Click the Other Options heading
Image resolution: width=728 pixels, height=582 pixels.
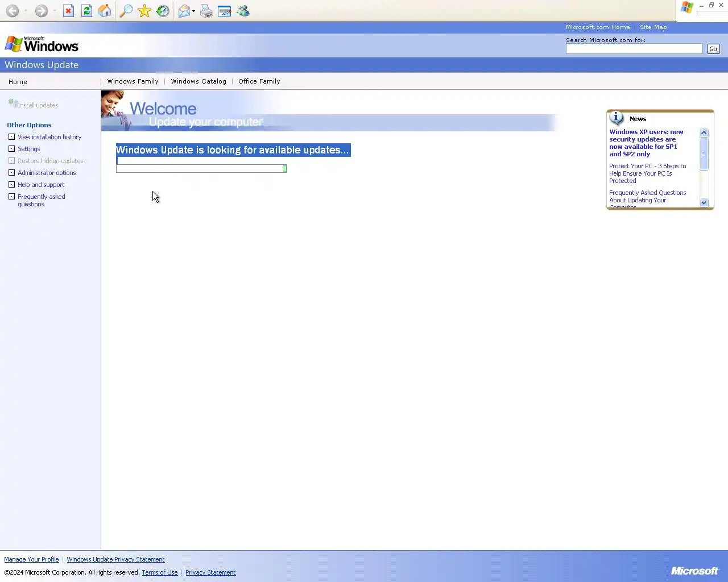coord(29,125)
